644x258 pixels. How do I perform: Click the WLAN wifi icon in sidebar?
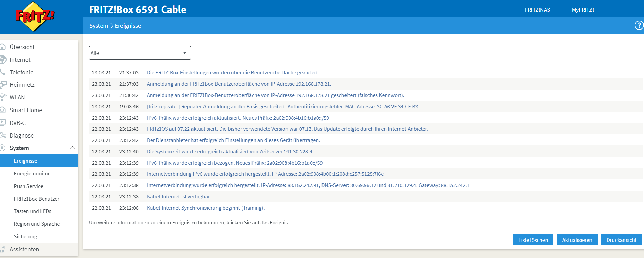3,97
